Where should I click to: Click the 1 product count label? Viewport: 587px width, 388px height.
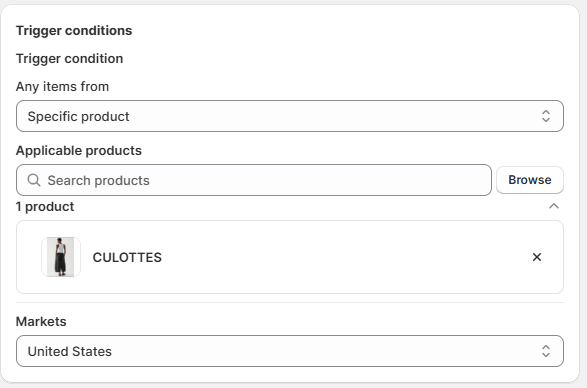pyautogui.click(x=45, y=207)
